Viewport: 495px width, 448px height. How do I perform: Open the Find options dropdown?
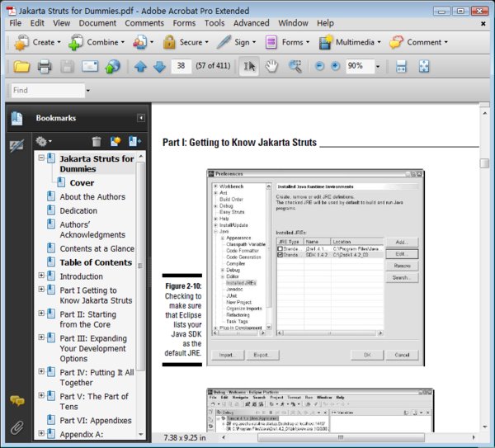tap(88, 91)
